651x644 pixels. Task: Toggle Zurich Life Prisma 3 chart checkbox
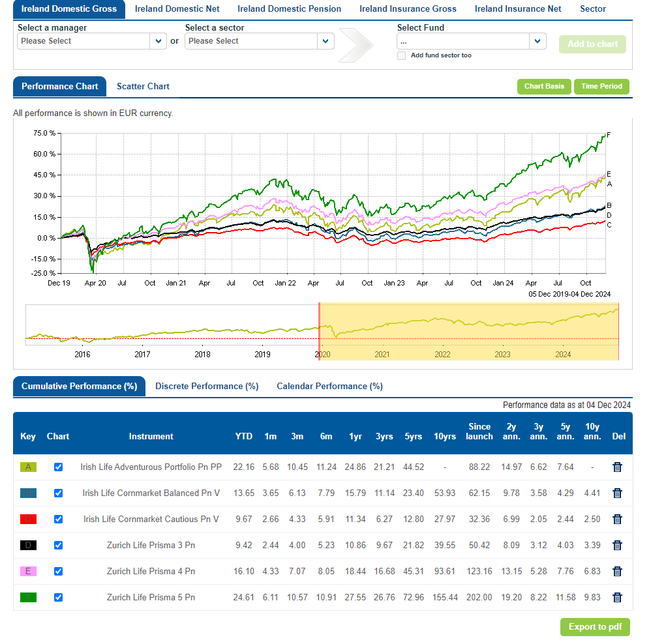click(59, 545)
